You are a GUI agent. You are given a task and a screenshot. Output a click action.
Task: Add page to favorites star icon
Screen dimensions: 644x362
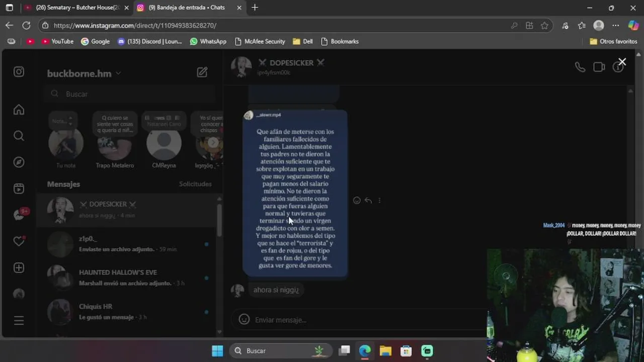544,25
